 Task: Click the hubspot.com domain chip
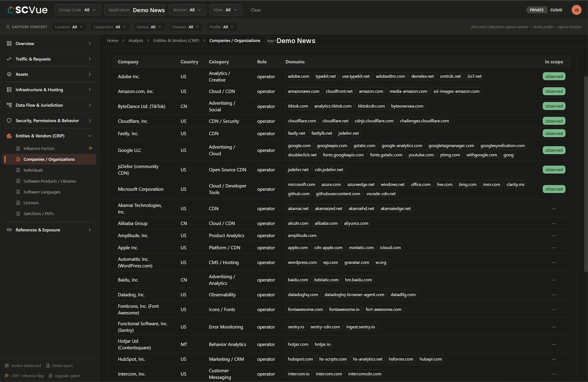300,359
